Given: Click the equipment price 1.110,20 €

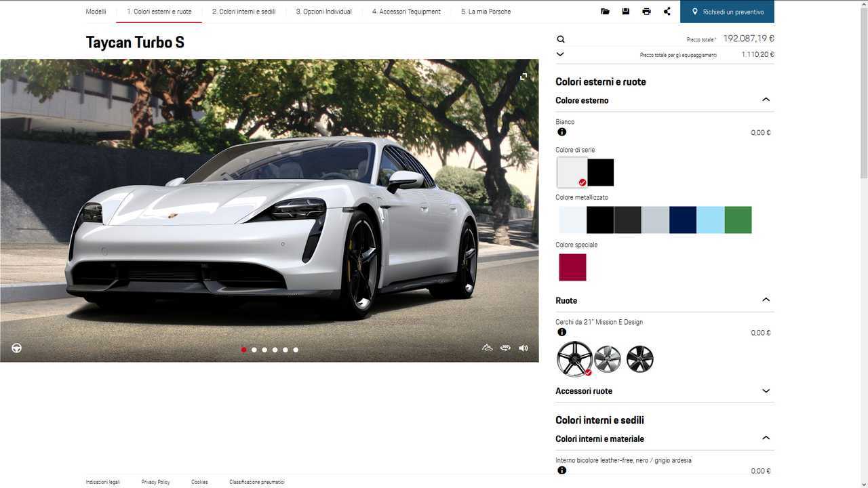Looking at the screenshot, I should [757, 55].
